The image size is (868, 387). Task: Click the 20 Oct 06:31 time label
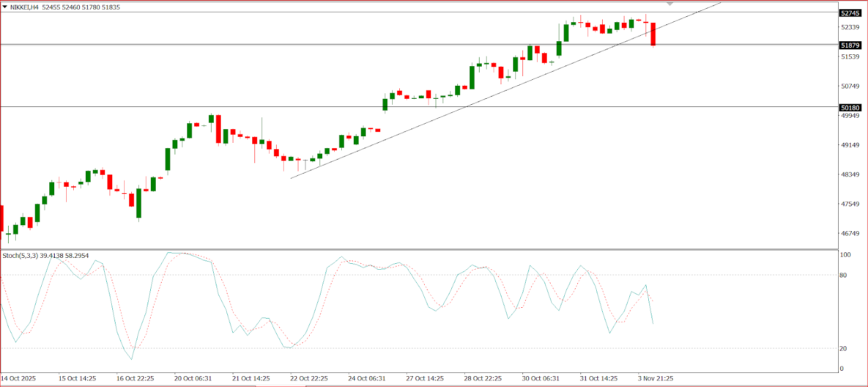(x=193, y=378)
